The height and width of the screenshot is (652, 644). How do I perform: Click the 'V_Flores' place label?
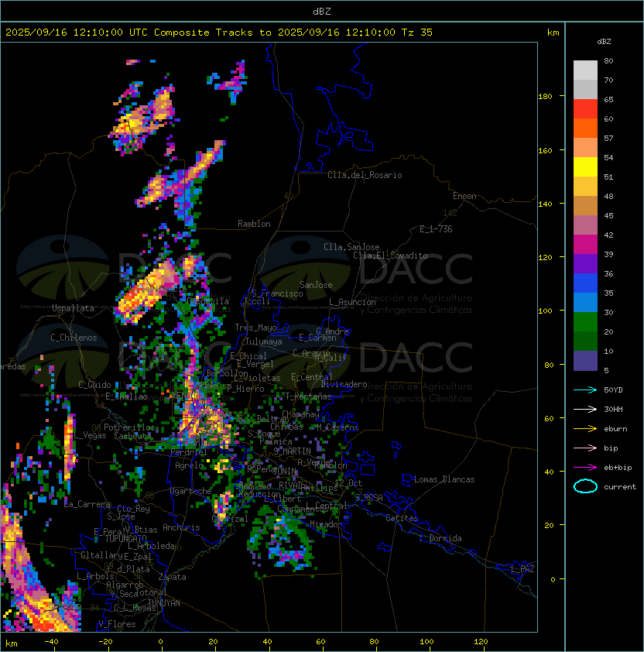117,624
